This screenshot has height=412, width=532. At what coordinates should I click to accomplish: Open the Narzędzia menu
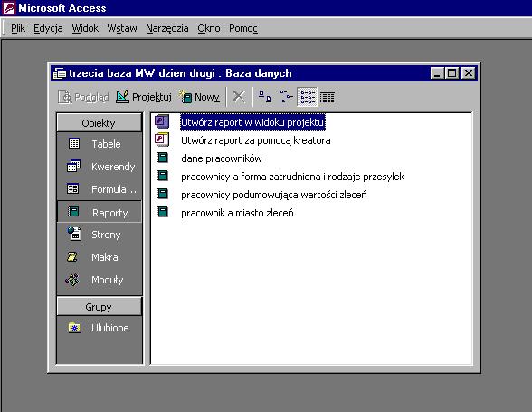pos(167,28)
